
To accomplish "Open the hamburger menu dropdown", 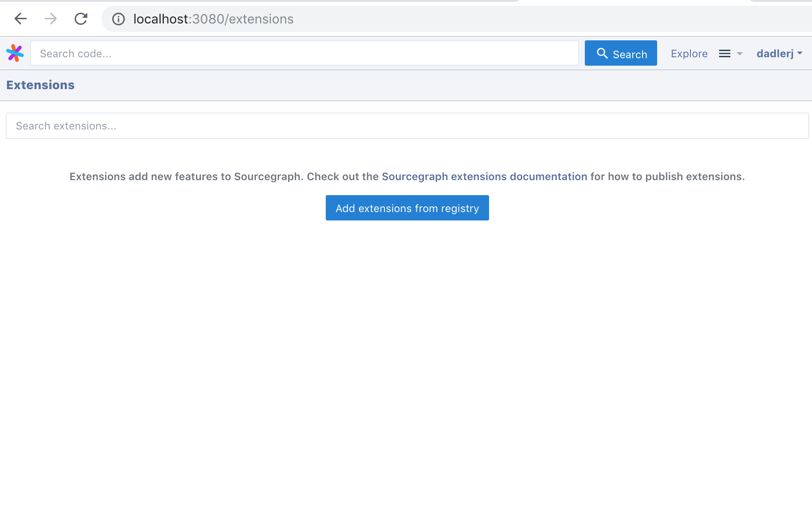I will point(730,53).
